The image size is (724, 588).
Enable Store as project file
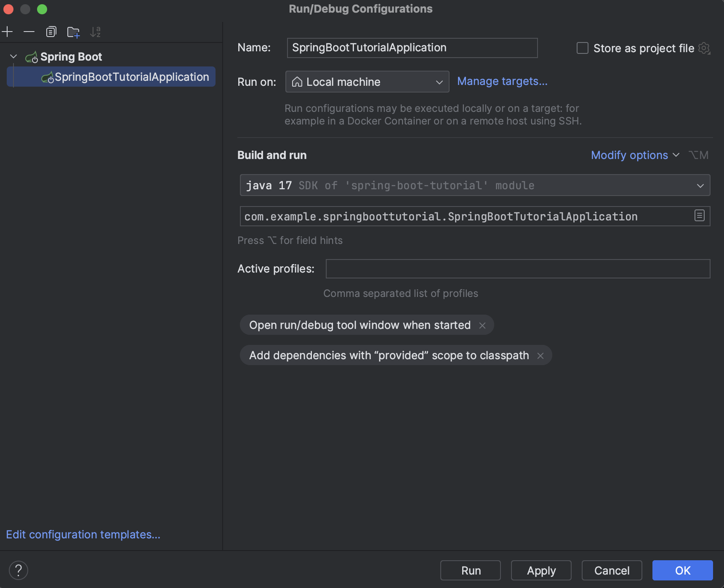582,48
